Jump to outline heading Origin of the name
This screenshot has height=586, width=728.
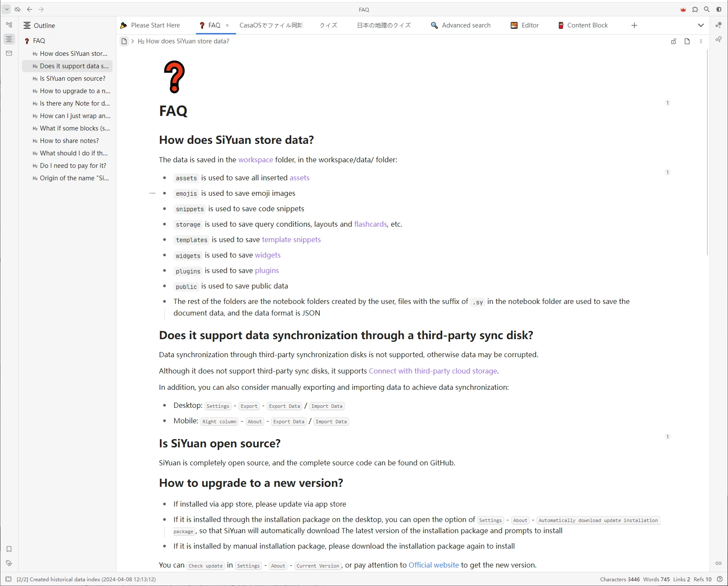click(x=67, y=178)
